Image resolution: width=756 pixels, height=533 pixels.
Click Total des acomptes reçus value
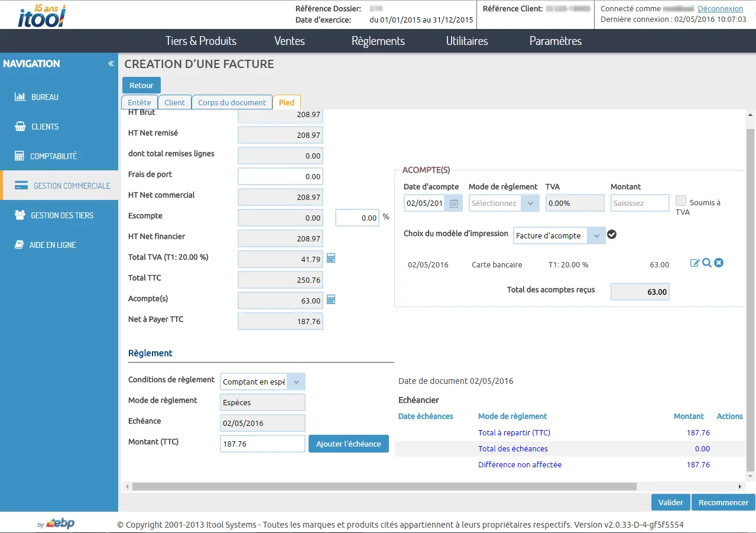640,292
